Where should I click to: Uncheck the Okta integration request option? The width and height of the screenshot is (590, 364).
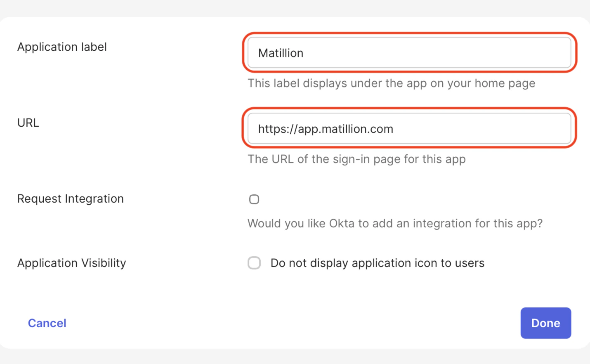[254, 199]
